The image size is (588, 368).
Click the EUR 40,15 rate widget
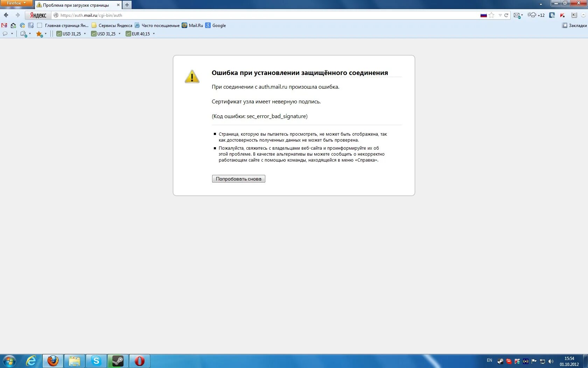tap(138, 34)
